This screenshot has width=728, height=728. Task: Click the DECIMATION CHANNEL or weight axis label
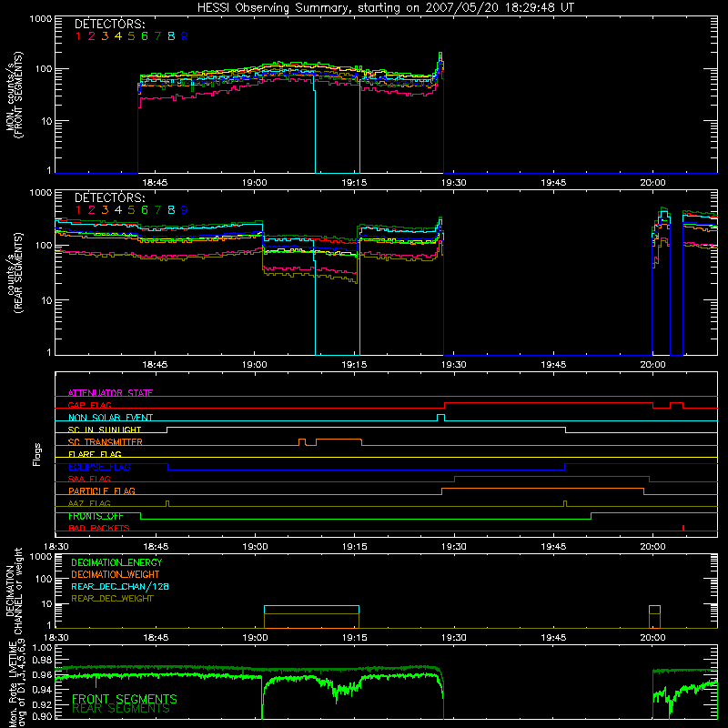(14, 591)
